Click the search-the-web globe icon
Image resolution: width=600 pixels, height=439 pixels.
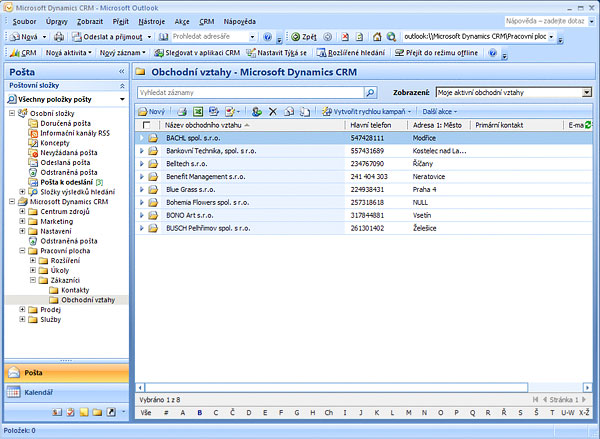point(391,37)
